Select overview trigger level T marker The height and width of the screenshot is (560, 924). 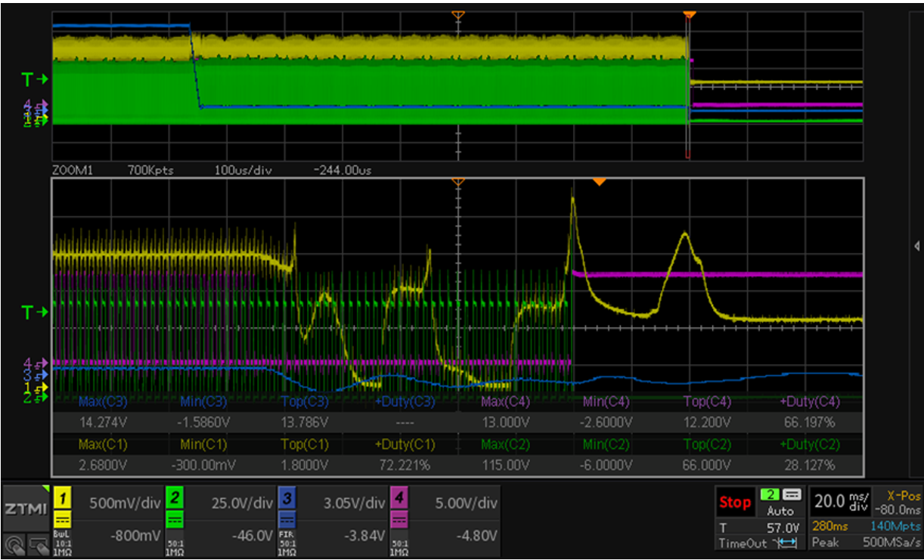(x=35, y=78)
